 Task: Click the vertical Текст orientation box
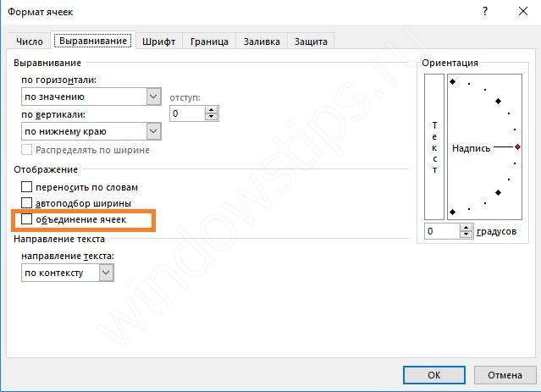tap(434, 146)
